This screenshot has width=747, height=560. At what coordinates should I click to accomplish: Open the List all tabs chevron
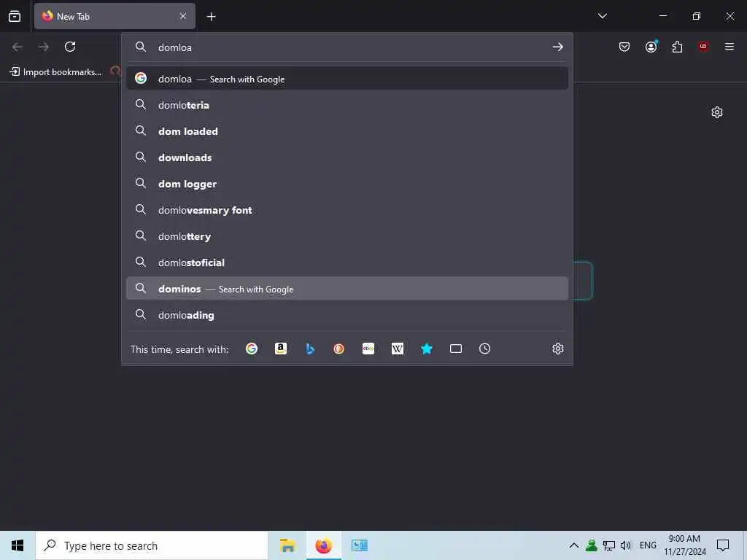tap(602, 16)
